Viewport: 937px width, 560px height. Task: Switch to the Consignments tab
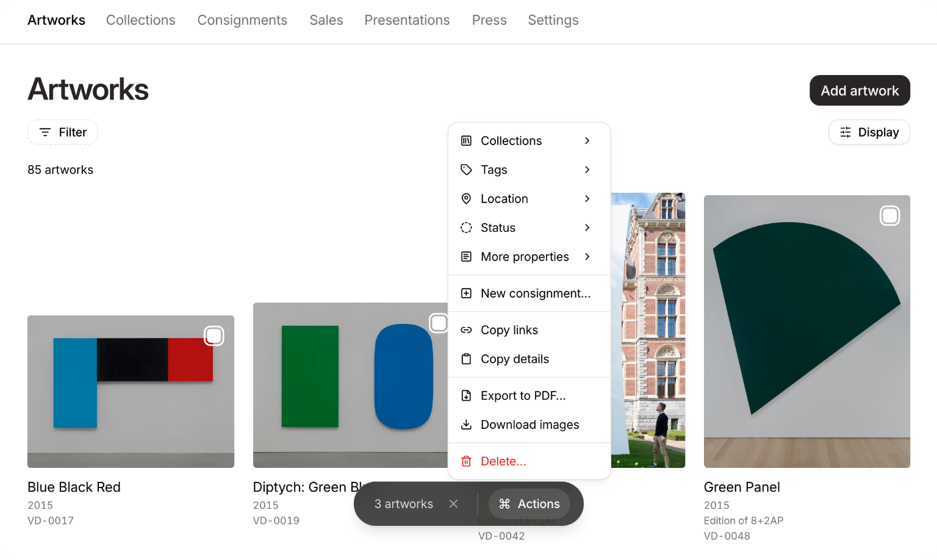(x=242, y=20)
